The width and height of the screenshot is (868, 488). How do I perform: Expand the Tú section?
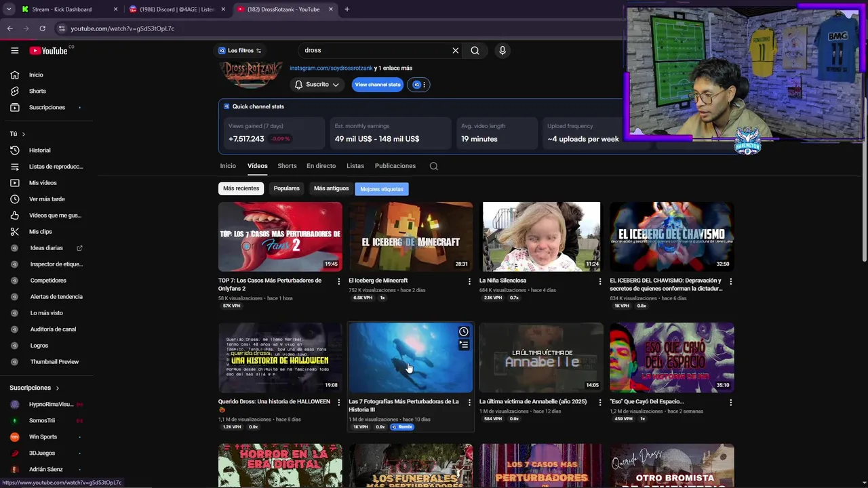[18, 134]
